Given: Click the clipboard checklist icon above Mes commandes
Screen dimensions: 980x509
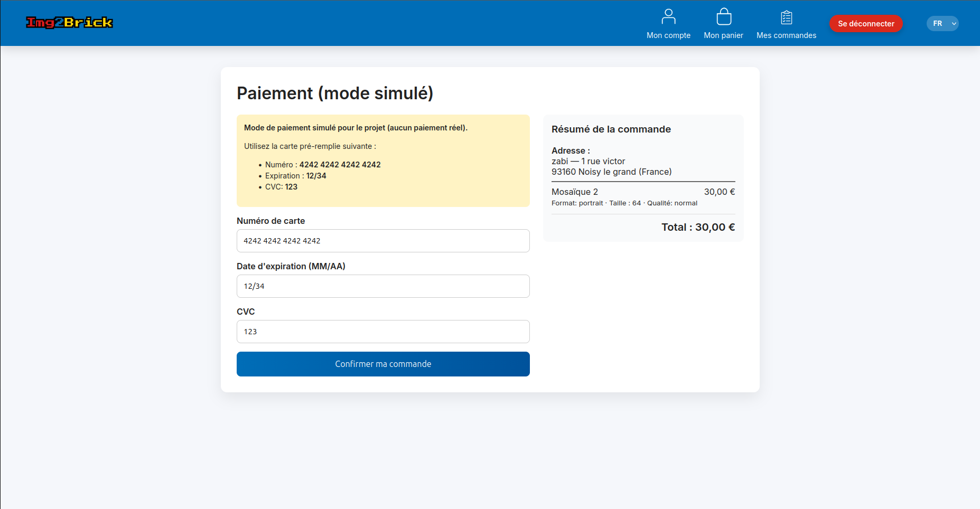Looking at the screenshot, I should 786,17.
